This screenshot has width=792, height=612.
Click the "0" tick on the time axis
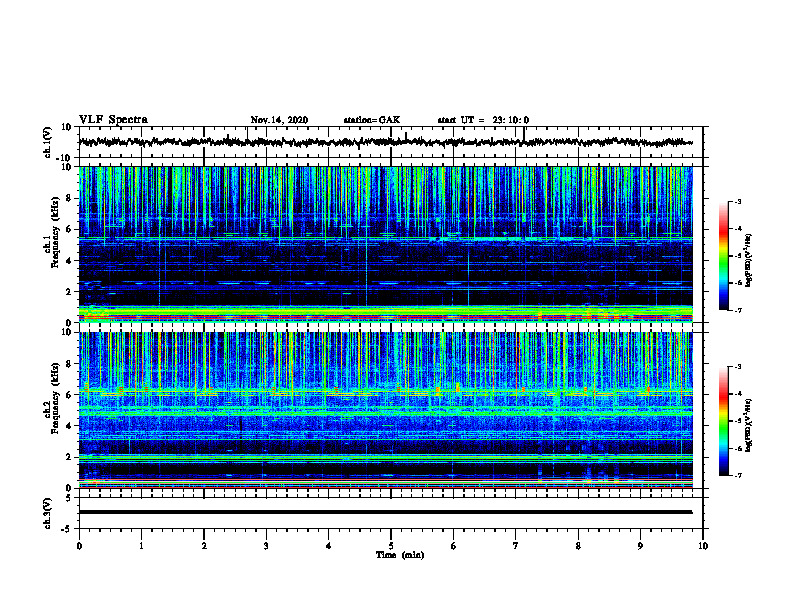(x=79, y=546)
